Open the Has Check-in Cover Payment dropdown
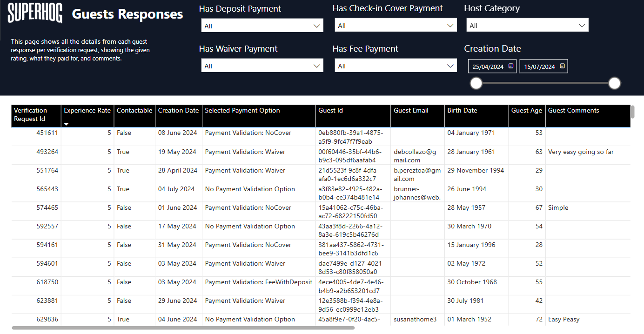The width and height of the screenshot is (644, 334). [396, 26]
